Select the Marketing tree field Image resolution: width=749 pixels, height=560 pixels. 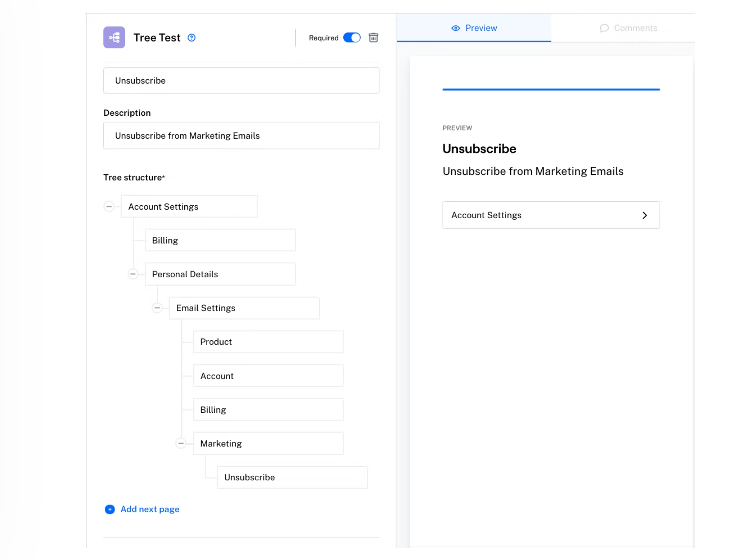pyautogui.click(x=268, y=444)
